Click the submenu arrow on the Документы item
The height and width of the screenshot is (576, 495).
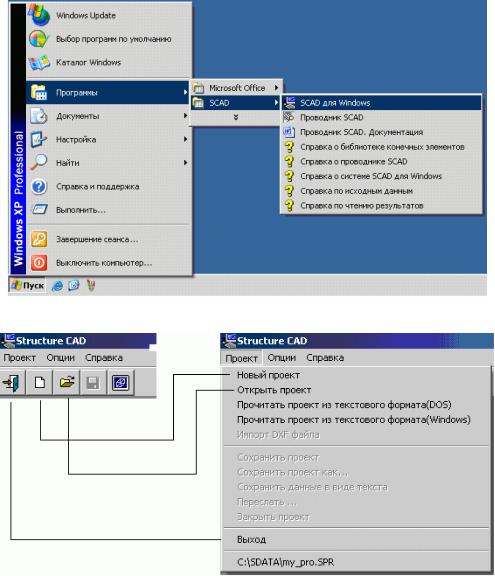(185, 116)
